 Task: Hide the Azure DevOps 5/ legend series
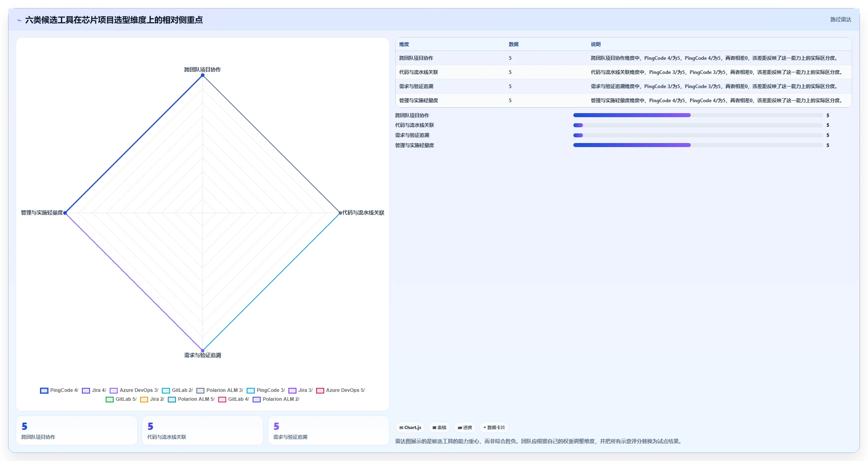click(340, 390)
